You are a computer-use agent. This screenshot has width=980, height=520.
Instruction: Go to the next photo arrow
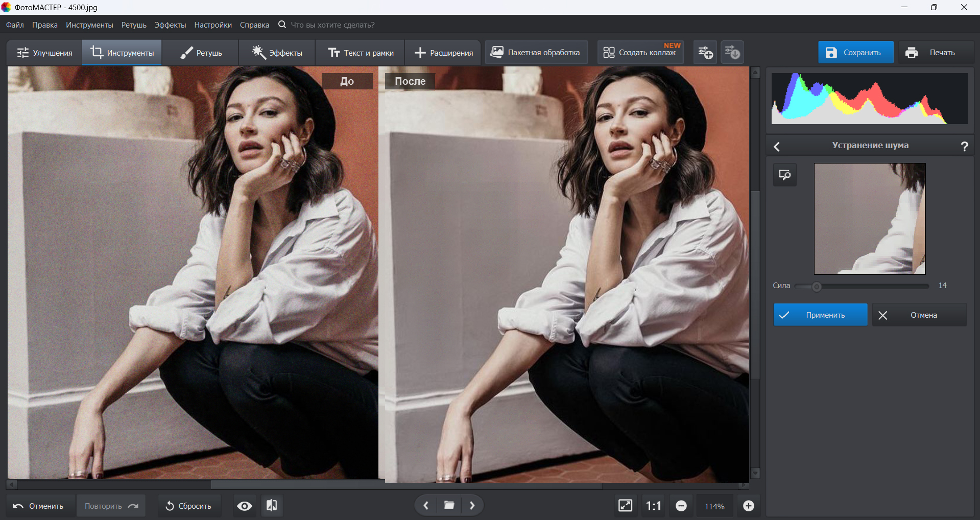tap(472, 505)
